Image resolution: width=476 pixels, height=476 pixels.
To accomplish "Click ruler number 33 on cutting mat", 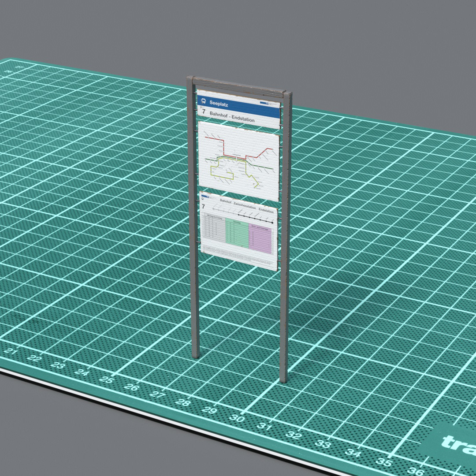I will pyautogui.click(x=322, y=444).
